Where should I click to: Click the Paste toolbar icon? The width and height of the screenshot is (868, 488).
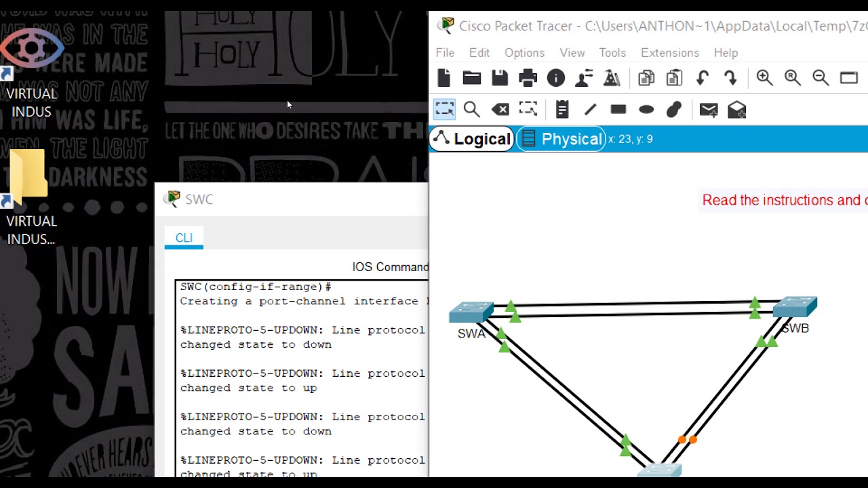(x=674, y=78)
